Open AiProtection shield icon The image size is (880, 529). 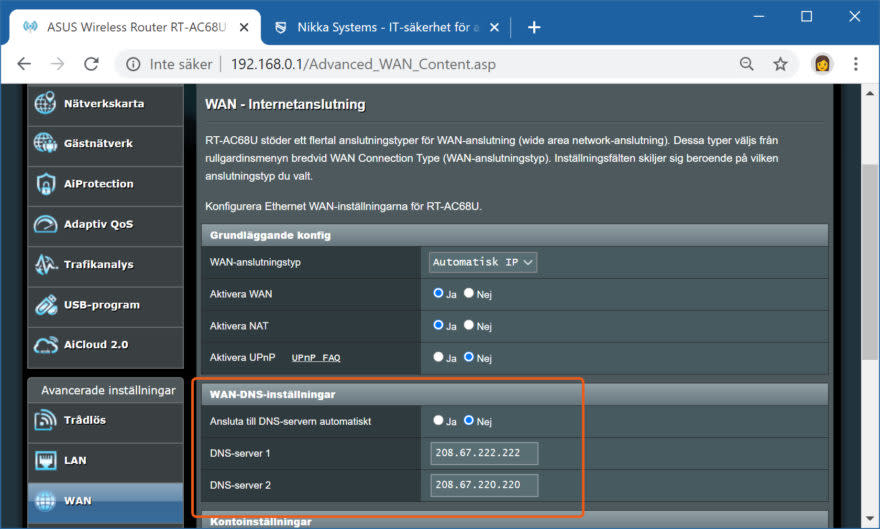point(45,184)
